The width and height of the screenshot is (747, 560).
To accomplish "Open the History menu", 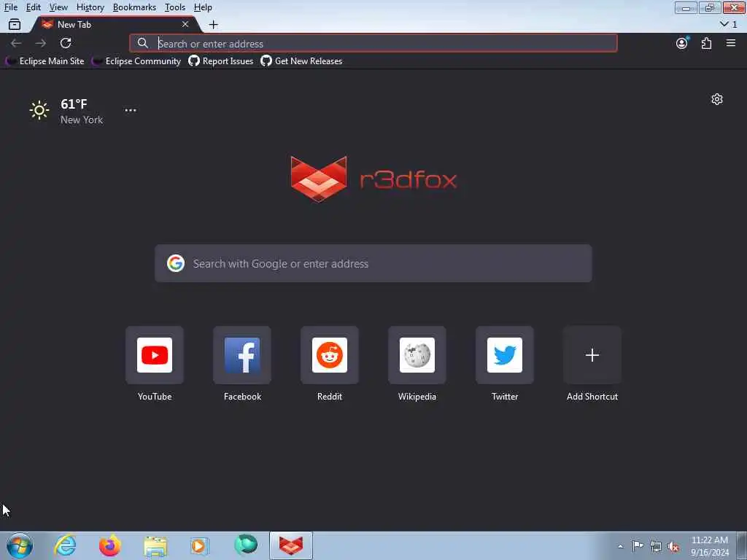I will click(x=90, y=7).
